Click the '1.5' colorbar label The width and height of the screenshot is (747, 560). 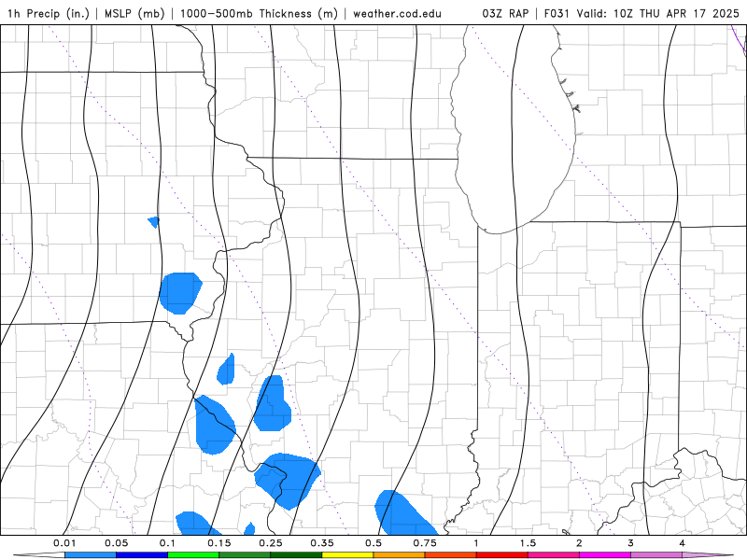[x=528, y=543]
